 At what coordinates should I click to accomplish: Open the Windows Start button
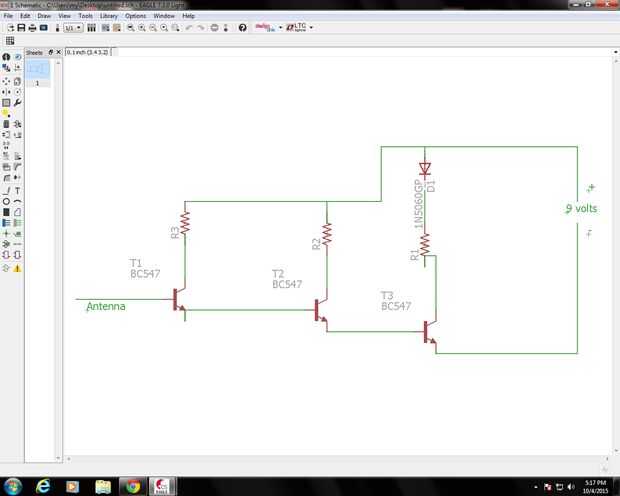pyautogui.click(x=12, y=486)
